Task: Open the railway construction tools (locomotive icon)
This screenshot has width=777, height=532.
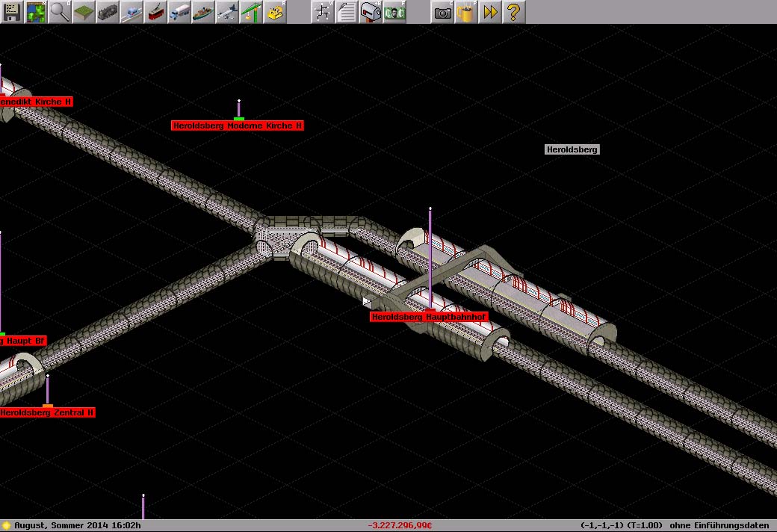Action: (108, 12)
